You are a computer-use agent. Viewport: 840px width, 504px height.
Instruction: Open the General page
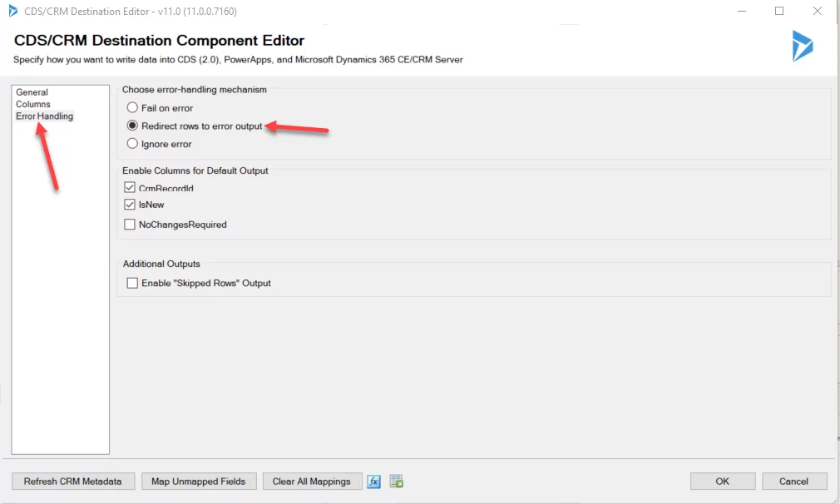[32, 92]
